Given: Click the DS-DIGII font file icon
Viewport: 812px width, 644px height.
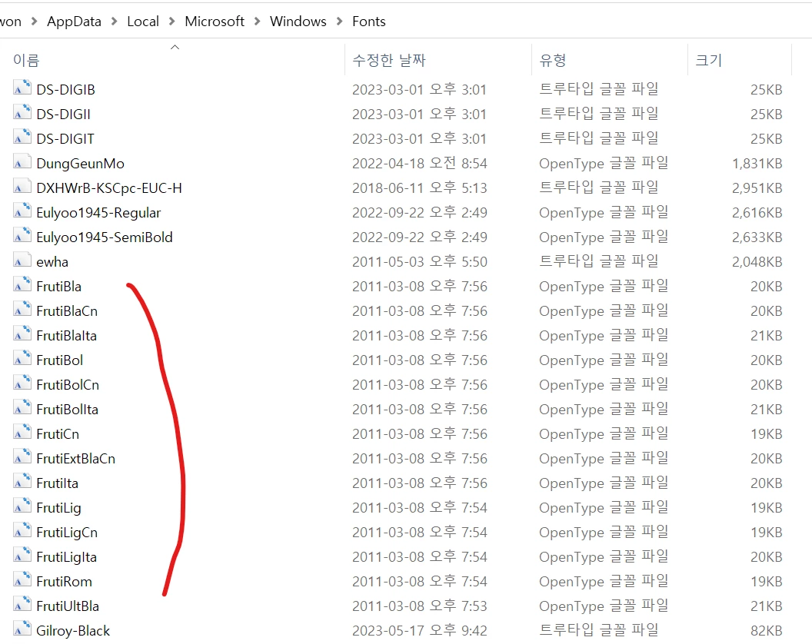Looking at the screenshot, I should (22, 113).
